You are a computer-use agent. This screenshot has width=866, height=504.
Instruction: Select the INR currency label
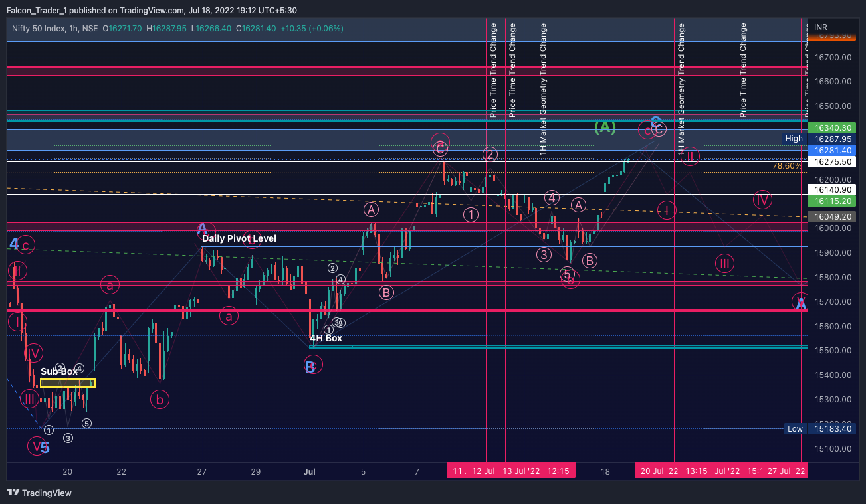821,27
